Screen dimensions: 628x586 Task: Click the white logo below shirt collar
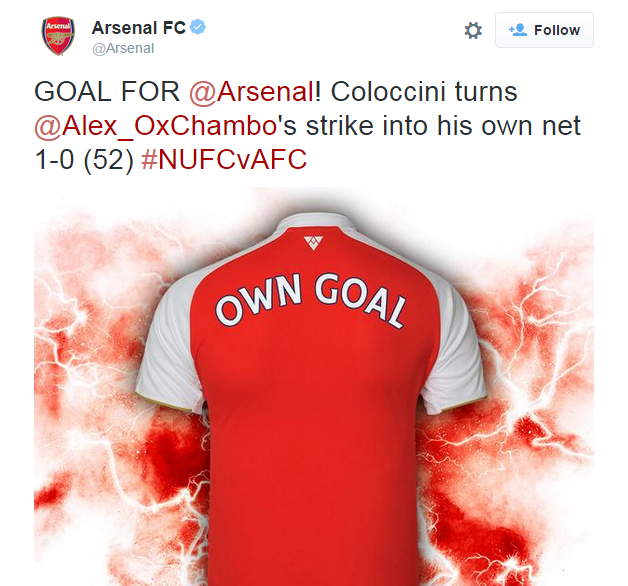coord(313,243)
